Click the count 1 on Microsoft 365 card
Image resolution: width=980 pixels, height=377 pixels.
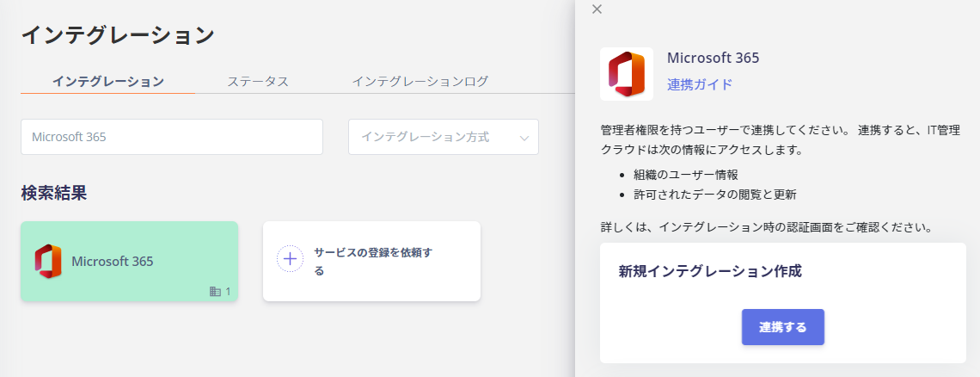pyautogui.click(x=228, y=291)
